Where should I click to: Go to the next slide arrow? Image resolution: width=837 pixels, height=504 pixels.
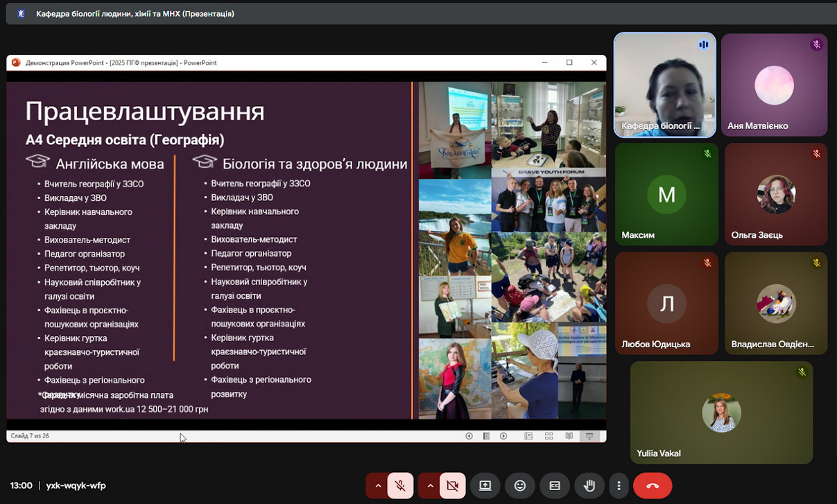coord(503,436)
